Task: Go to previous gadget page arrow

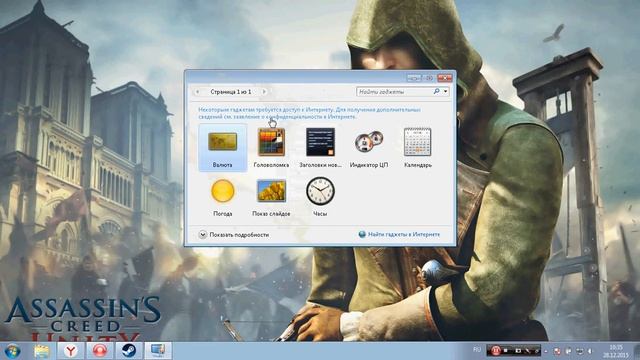Action: coord(198,92)
